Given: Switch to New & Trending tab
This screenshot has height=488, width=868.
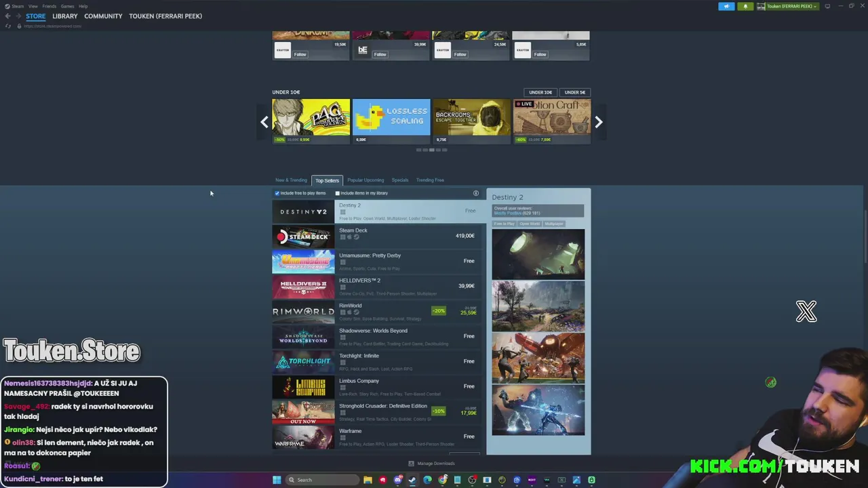Looking at the screenshot, I should [x=291, y=180].
